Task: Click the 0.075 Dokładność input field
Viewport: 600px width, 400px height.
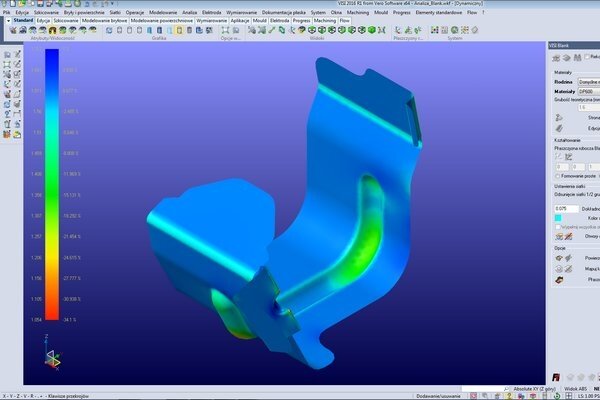Action: pyautogui.click(x=566, y=209)
